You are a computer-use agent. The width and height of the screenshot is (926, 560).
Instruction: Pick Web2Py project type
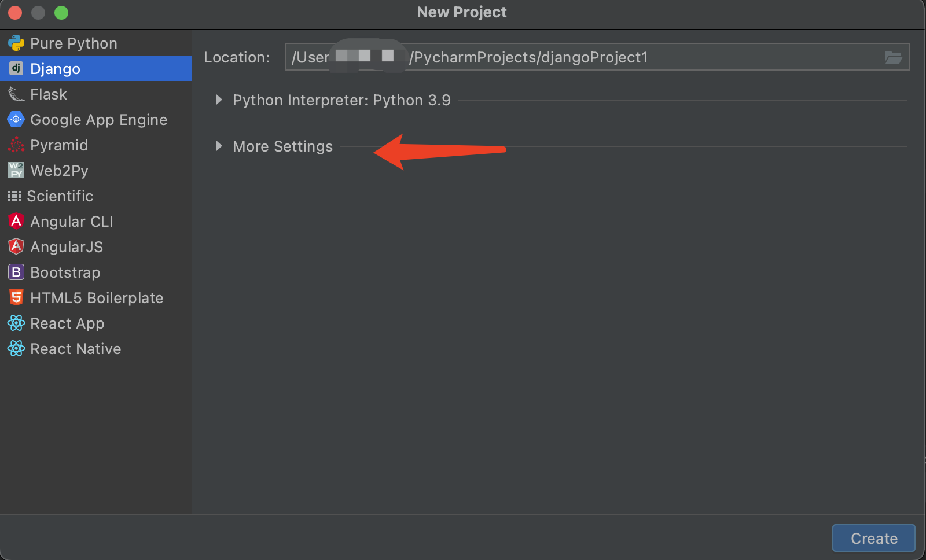pyautogui.click(x=96, y=171)
